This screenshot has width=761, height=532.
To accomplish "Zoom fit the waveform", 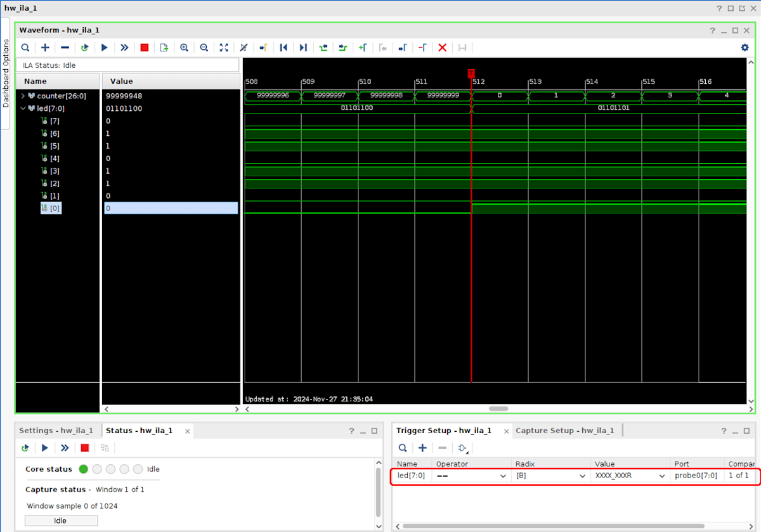I will tap(224, 48).
